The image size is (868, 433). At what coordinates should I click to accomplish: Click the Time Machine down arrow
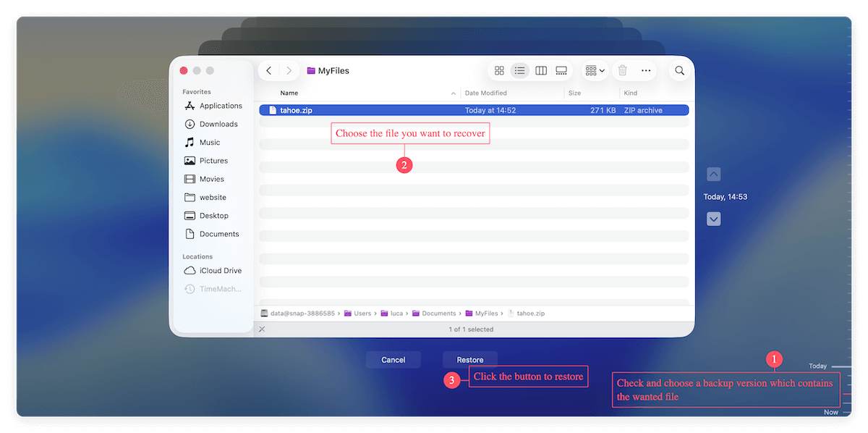tap(713, 219)
